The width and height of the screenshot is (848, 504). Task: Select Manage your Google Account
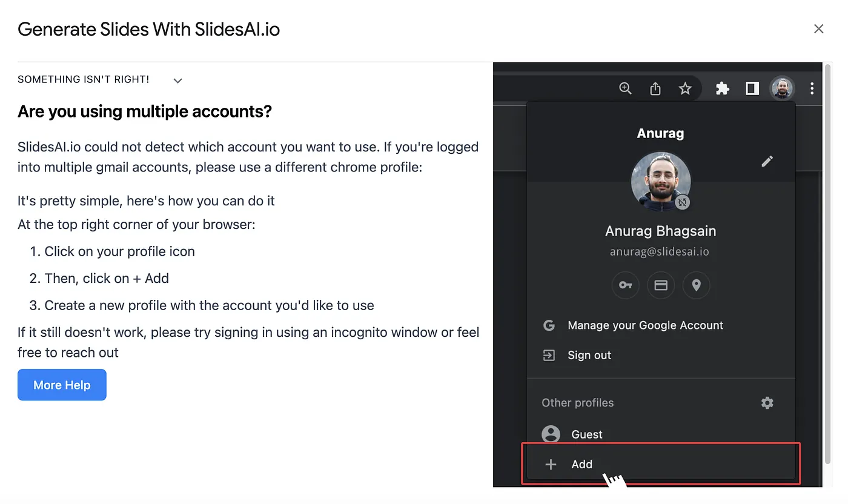tap(661, 325)
